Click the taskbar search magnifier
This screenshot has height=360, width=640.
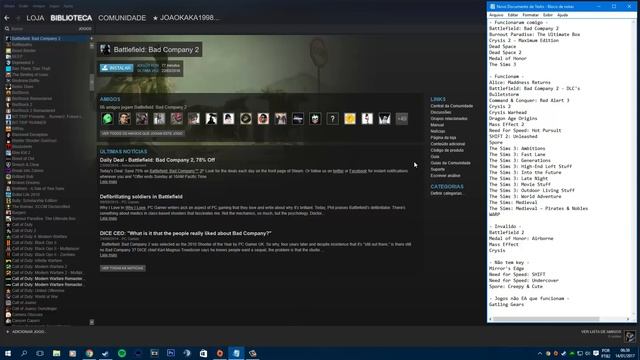coord(24,353)
